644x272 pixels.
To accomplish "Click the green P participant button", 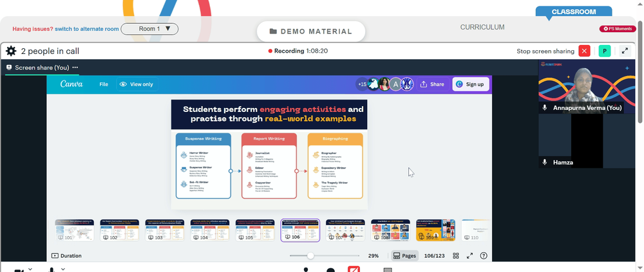I will tap(605, 51).
